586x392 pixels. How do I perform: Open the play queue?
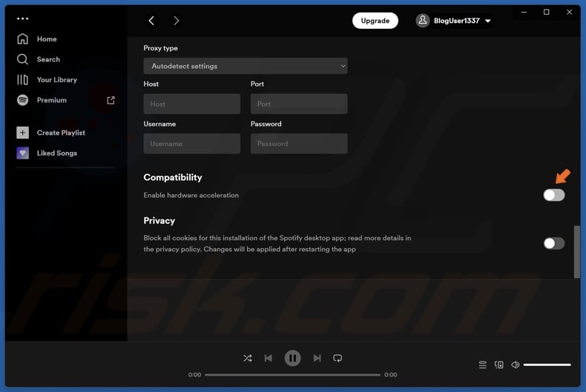point(482,365)
